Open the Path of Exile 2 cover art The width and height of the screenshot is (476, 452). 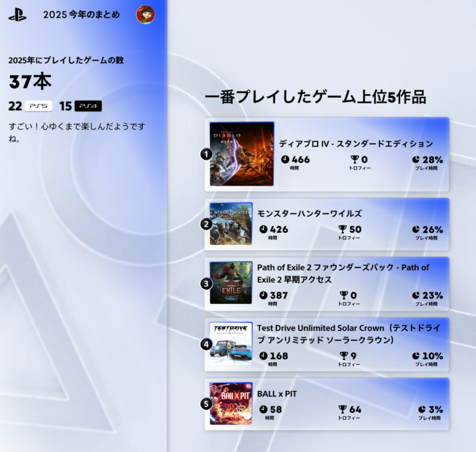click(231, 283)
